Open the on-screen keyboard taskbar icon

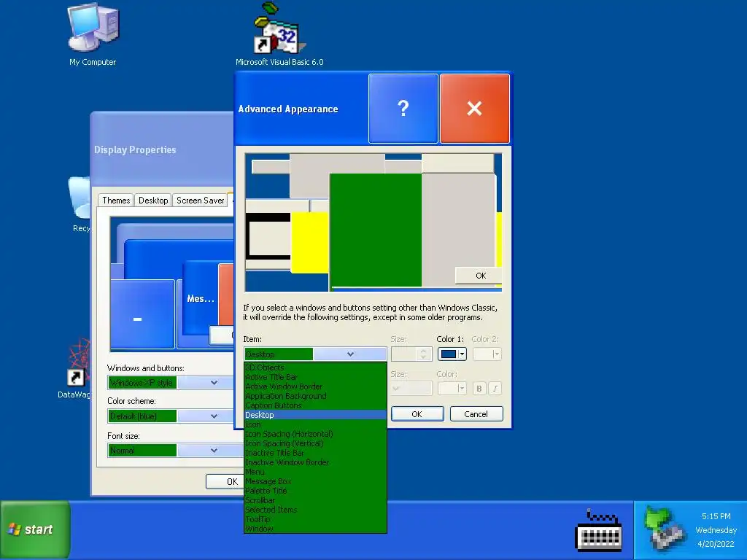599,530
